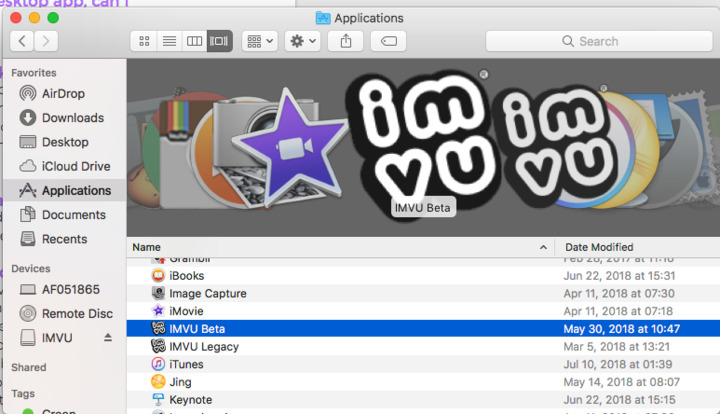Switch to column view

point(194,41)
